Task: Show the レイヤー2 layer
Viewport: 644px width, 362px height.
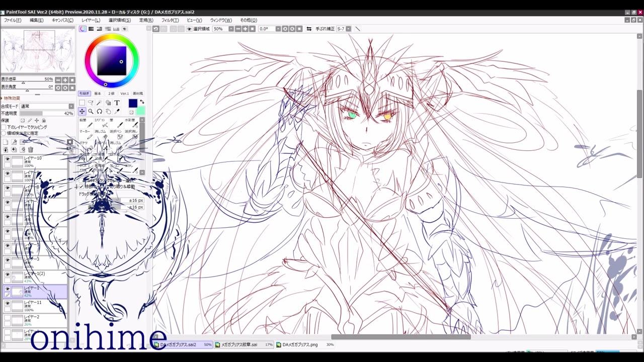Action: [7, 318]
